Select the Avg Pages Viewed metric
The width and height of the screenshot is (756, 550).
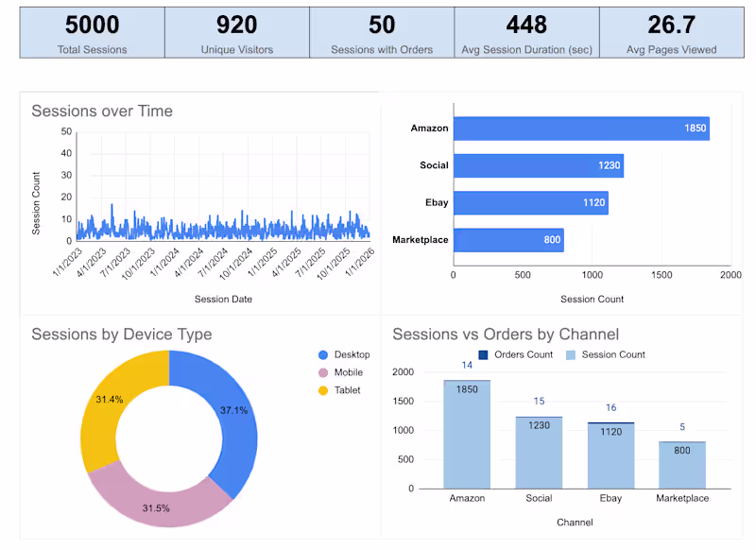point(671,30)
